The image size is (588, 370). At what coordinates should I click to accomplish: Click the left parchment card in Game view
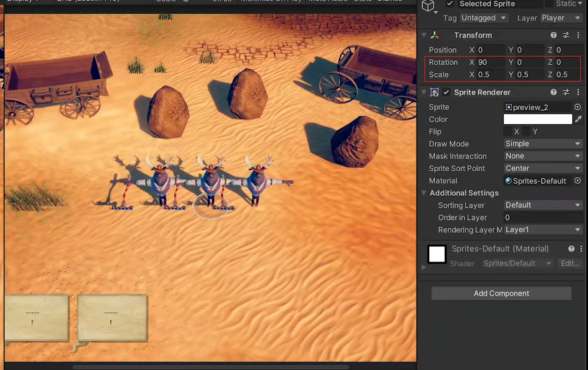pyautogui.click(x=37, y=318)
